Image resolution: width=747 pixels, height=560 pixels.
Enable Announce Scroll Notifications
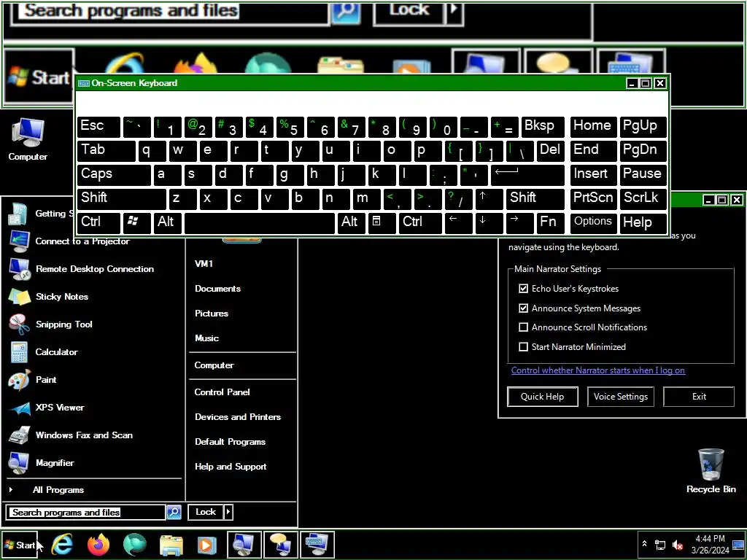point(523,327)
